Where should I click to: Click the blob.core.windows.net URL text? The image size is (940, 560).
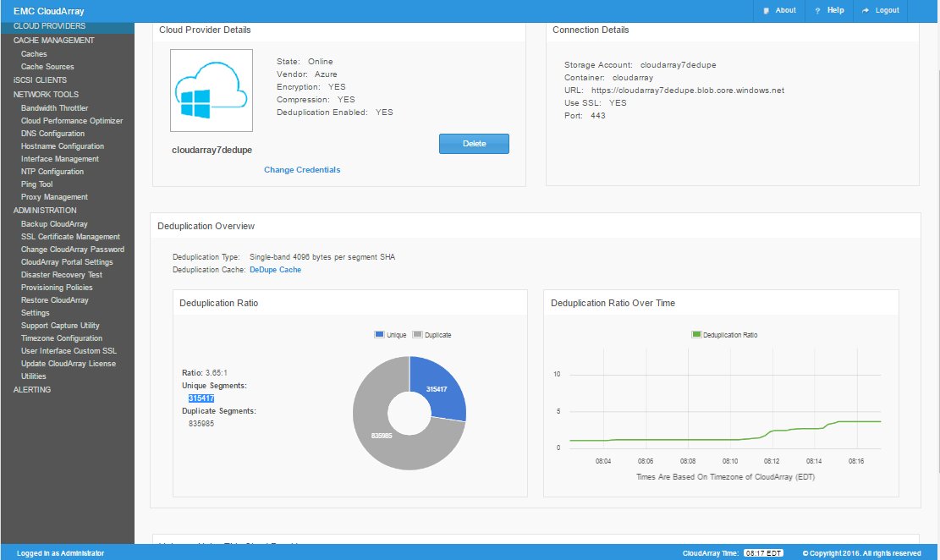pyautogui.click(x=688, y=91)
